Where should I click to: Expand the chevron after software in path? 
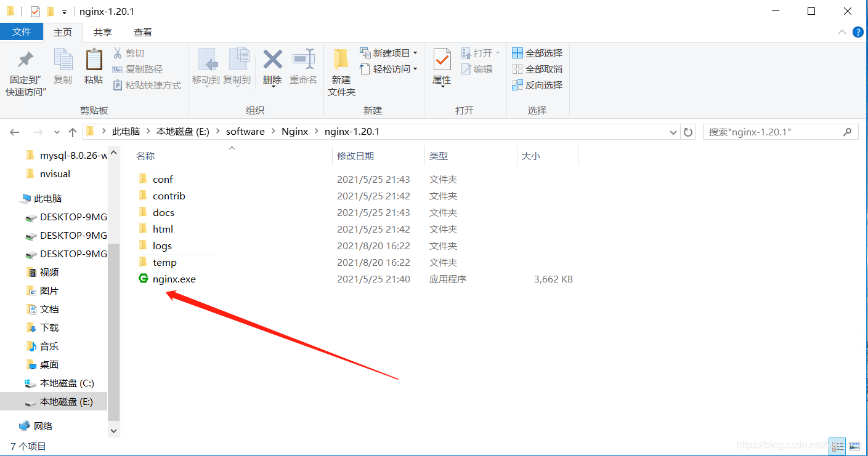(273, 132)
